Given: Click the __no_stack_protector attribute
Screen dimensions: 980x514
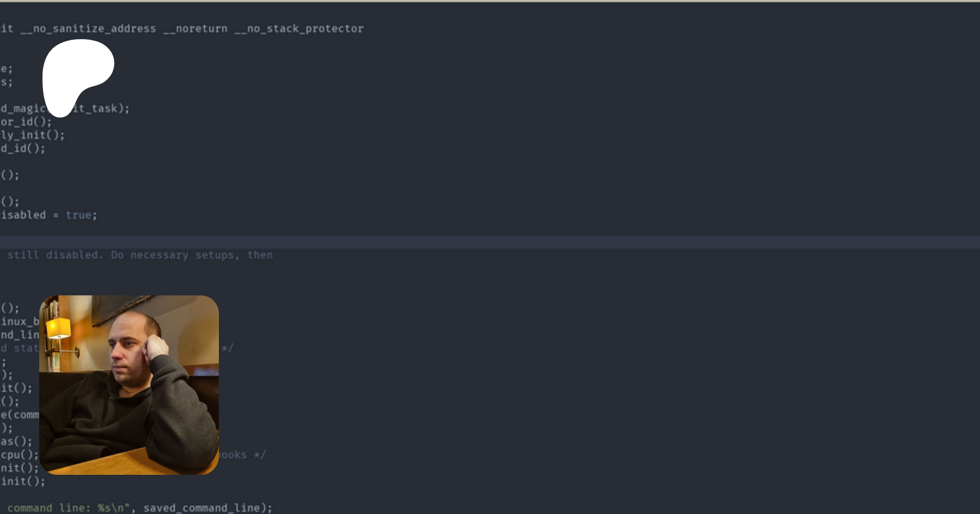Looking at the screenshot, I should pos(299,29).
